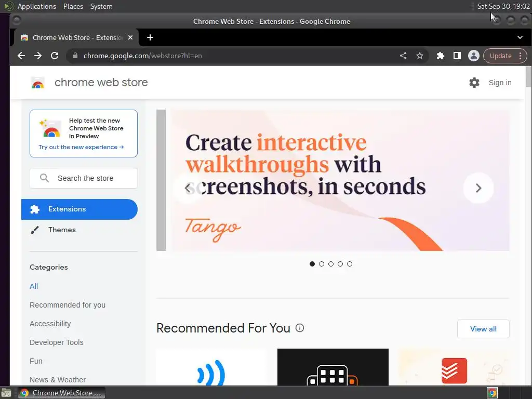
Task: Open the Extensions puzzle piece menu
Action: point(441,56)
